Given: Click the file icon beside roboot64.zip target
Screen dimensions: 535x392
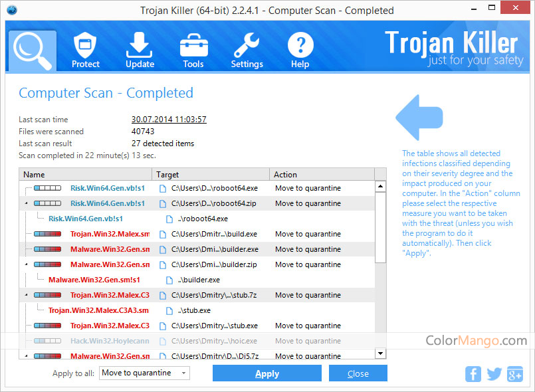Looking at the screenshot, I should pyautogui.click(x=163, y=204).
